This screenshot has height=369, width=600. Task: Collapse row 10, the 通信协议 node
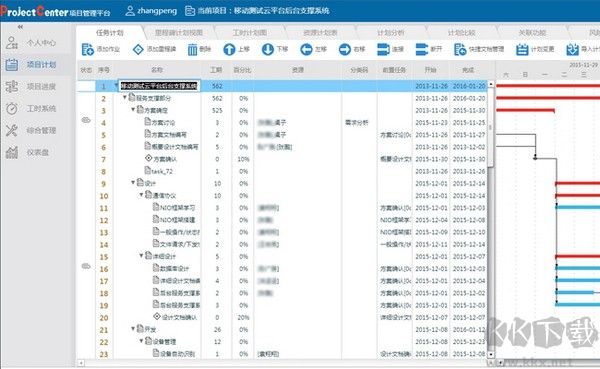(141, 195)
